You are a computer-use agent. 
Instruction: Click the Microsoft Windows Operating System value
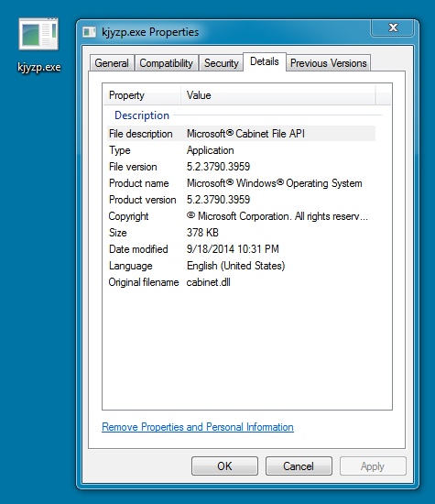[x=275, y=183]
